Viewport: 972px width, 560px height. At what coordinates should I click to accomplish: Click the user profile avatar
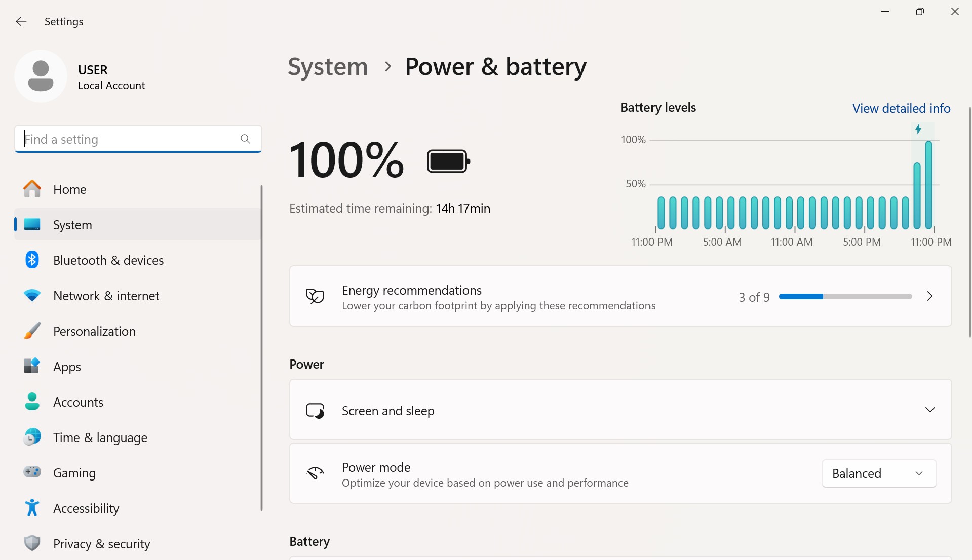coord(41,76)
